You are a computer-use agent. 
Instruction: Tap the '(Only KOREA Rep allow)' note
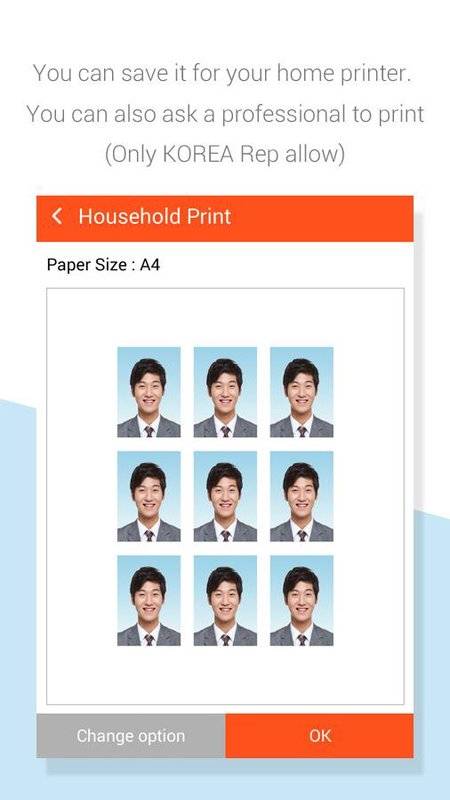(x=224, y=154)
